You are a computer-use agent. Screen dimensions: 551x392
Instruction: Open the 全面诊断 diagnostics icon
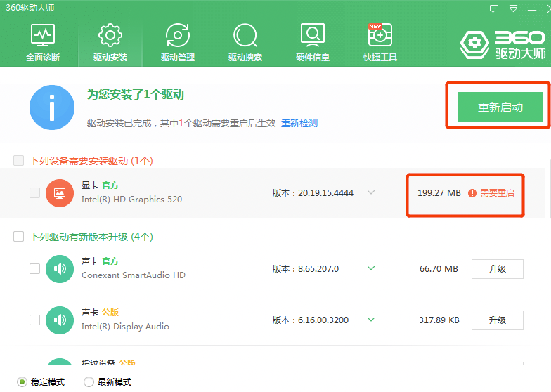point(43,35)
